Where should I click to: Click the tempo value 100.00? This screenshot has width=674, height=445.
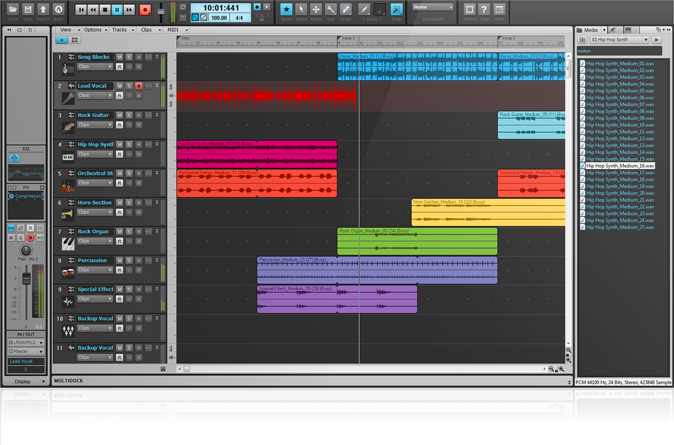coord(219,18)
